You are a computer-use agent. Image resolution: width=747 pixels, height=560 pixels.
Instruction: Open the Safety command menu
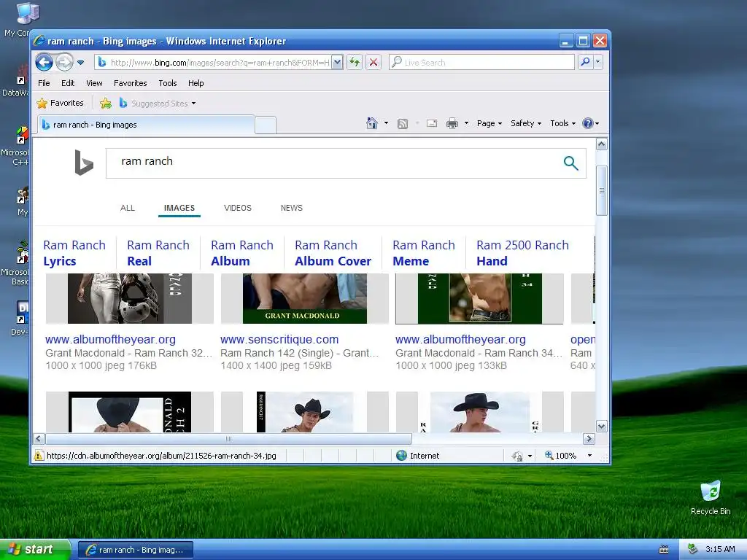pos(526,123)
